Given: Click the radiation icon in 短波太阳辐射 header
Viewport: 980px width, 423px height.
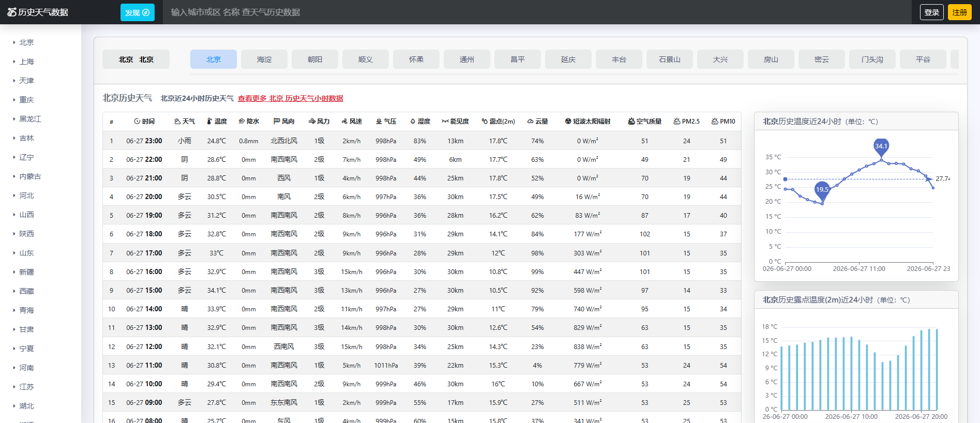Looking at the screenshot, I should [568, 121].
